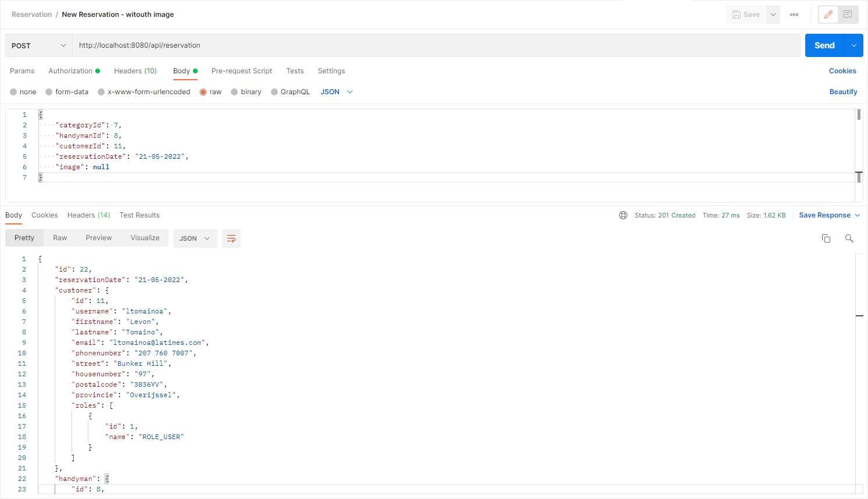Click the edit pencil icon for the request
The width and height of the screenshot is (868, 499).
coord(828,14)
